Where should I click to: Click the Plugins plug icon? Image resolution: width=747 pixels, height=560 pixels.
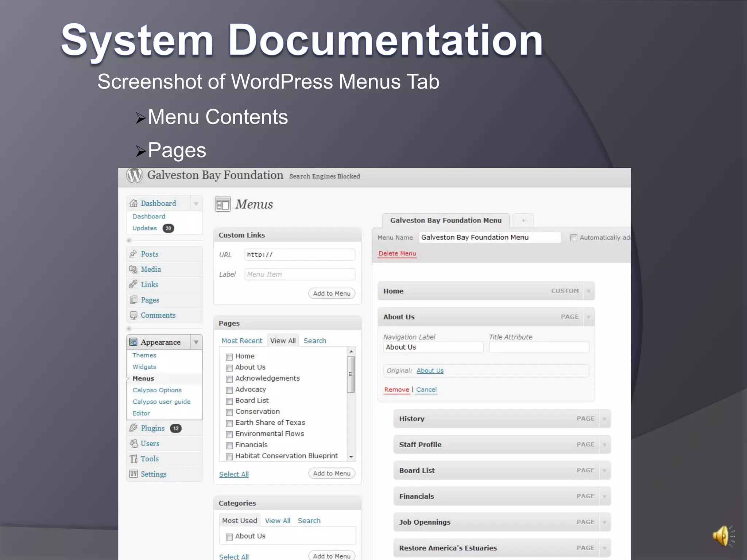click(133, 428)
